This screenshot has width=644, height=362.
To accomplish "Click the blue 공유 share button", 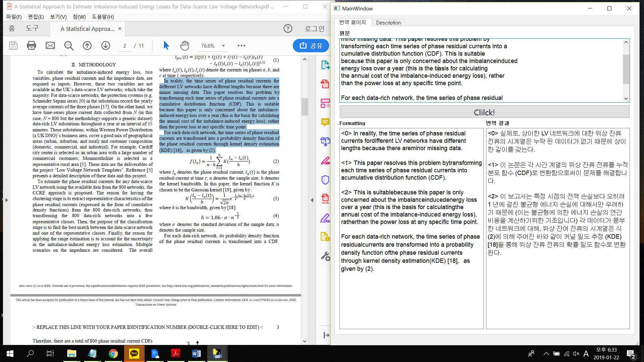I will pyautogui.click(x=311, y=46).
